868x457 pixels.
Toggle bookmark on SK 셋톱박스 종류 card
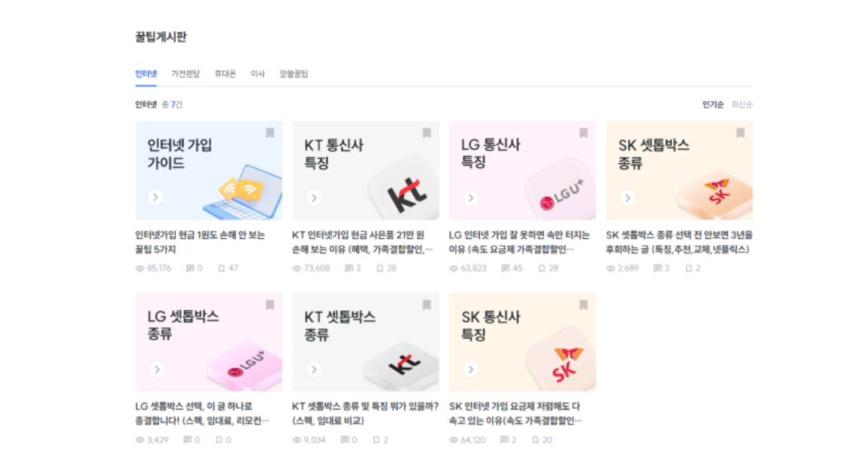coord(740,133)
